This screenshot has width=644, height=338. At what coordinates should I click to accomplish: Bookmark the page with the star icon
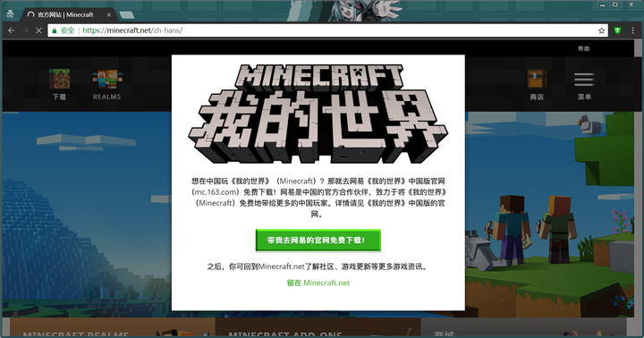tap(601, 30)
